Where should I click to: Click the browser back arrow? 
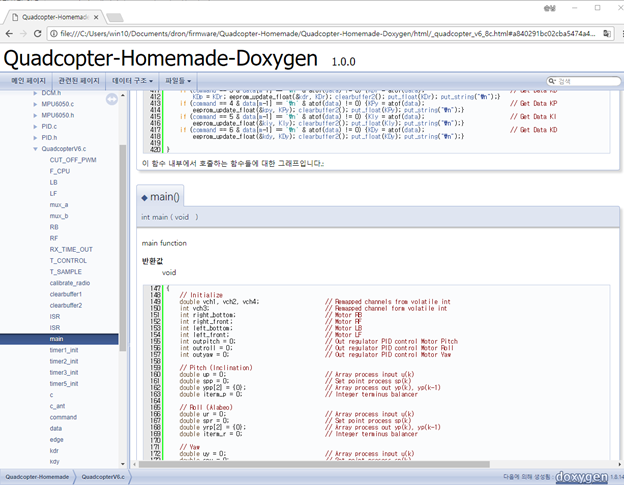(x=9, y=34)
